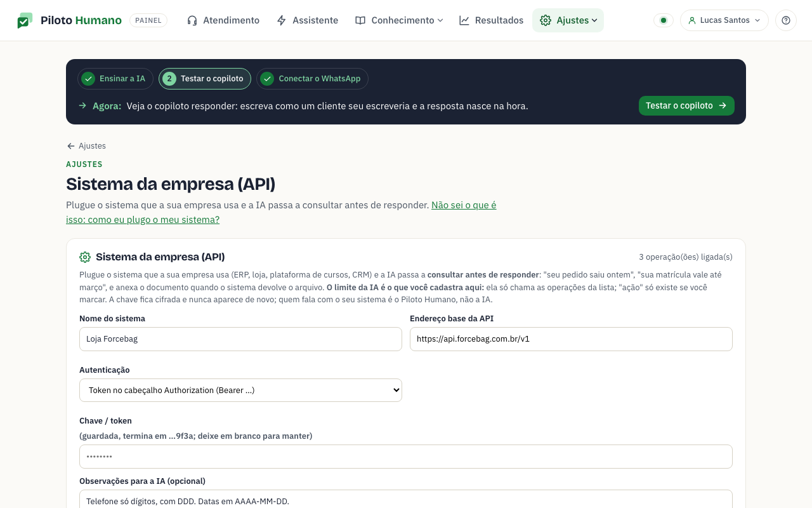Click the headset icon next to Atendimento
Screen dimensions: 812x508
click(x=192, y=20)
